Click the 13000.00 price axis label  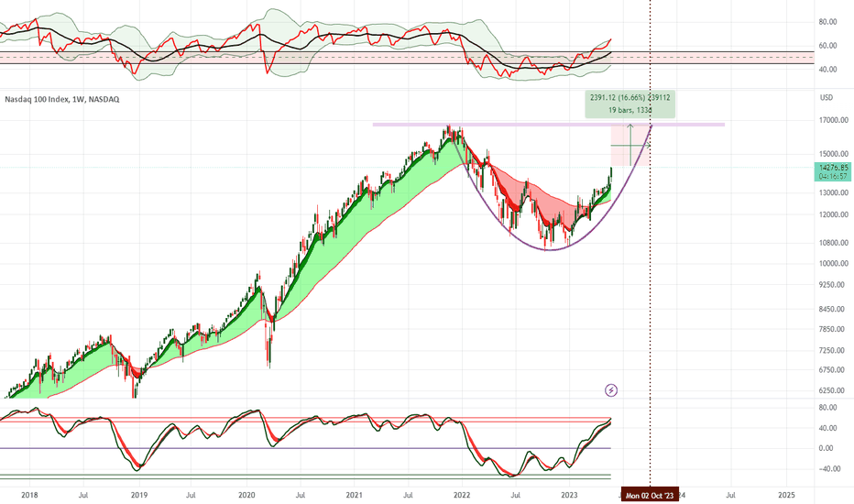click(x=833, y=192)
